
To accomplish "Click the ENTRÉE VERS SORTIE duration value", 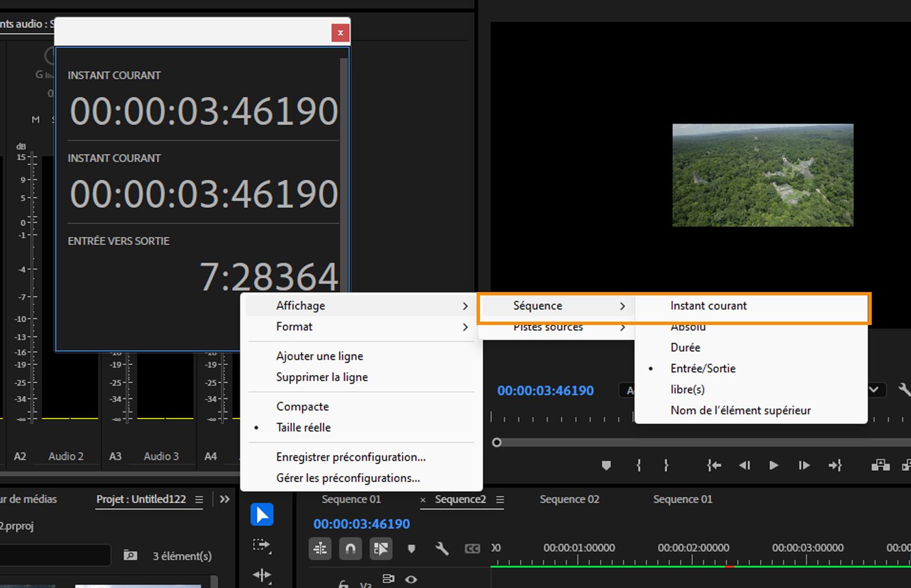I will pos(269,277).
